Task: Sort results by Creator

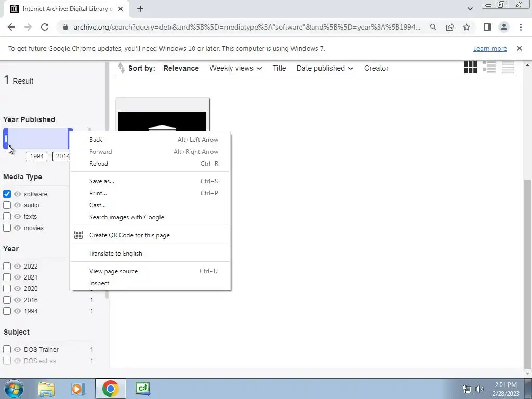Action: (x=376, y=68)
